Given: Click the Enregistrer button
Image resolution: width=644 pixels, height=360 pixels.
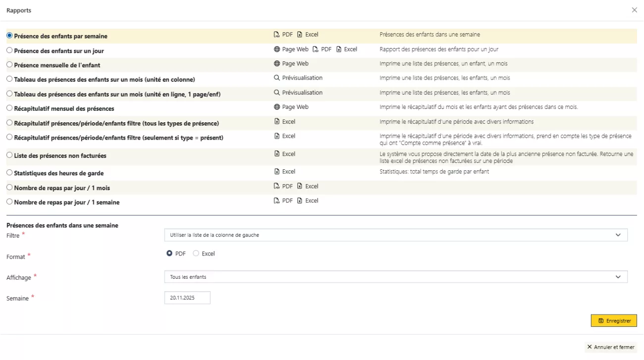Looking at the screenshot, I should click(614, 321).
